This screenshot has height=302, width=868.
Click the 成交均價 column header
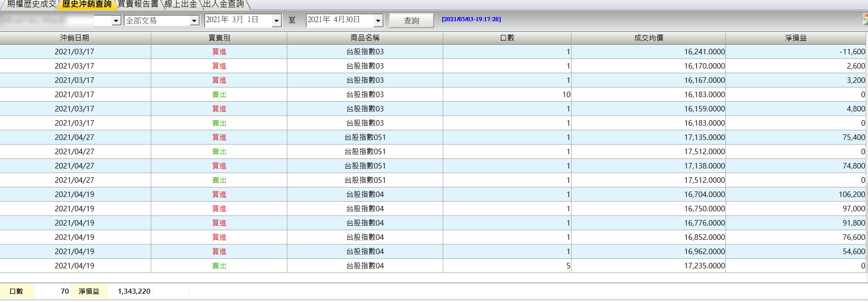[x=648, y=38]
